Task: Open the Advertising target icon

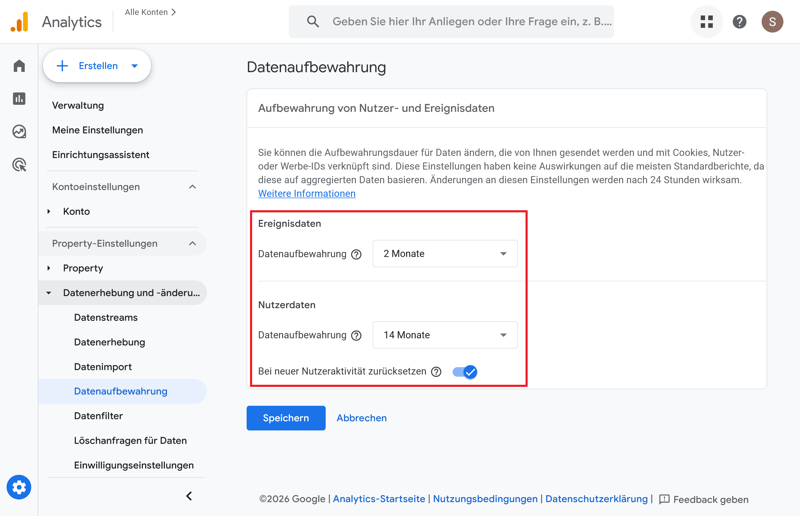Action: [19, 165]
